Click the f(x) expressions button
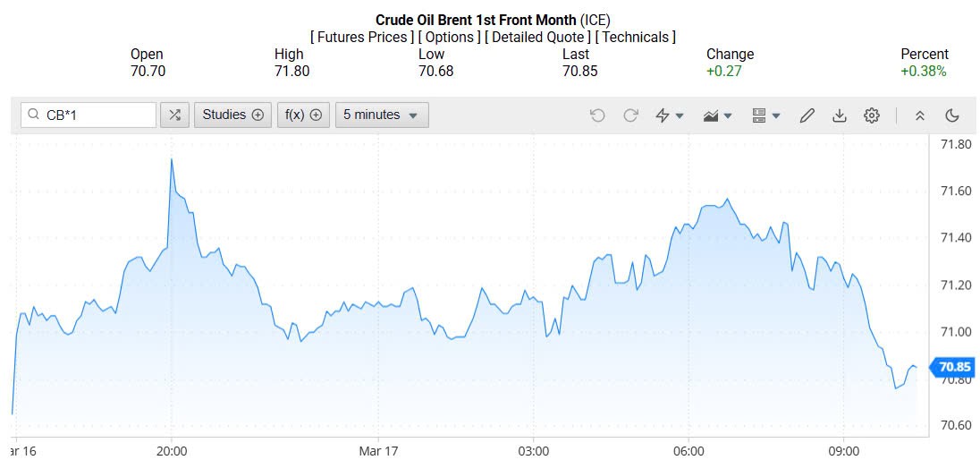The height and width of the screenshot is (460, 980). tap(303, 115)
